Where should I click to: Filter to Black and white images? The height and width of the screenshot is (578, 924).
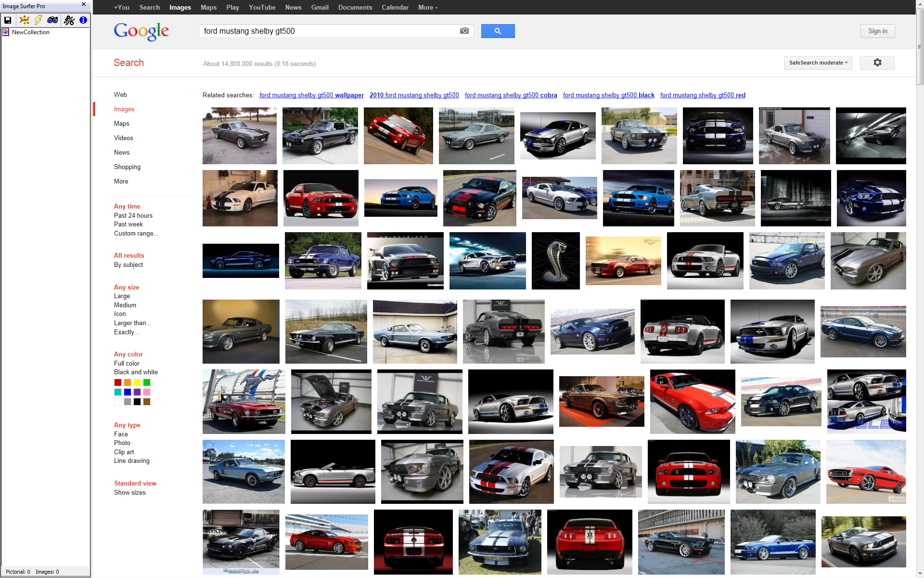click(x=136, y=372)
